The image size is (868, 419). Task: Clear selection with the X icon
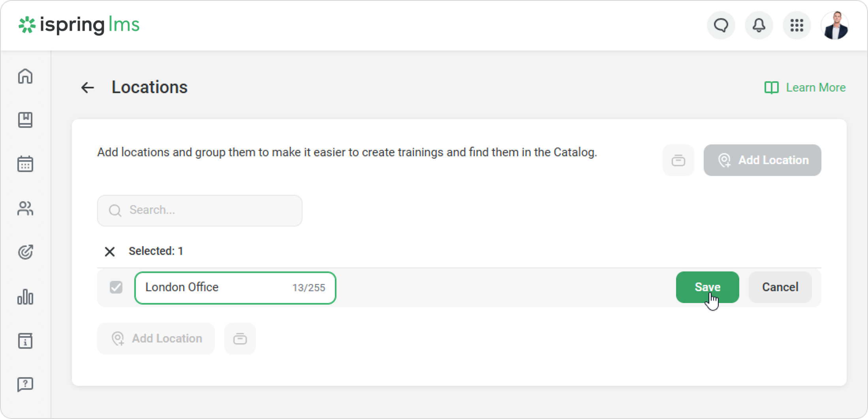(110, 251)
